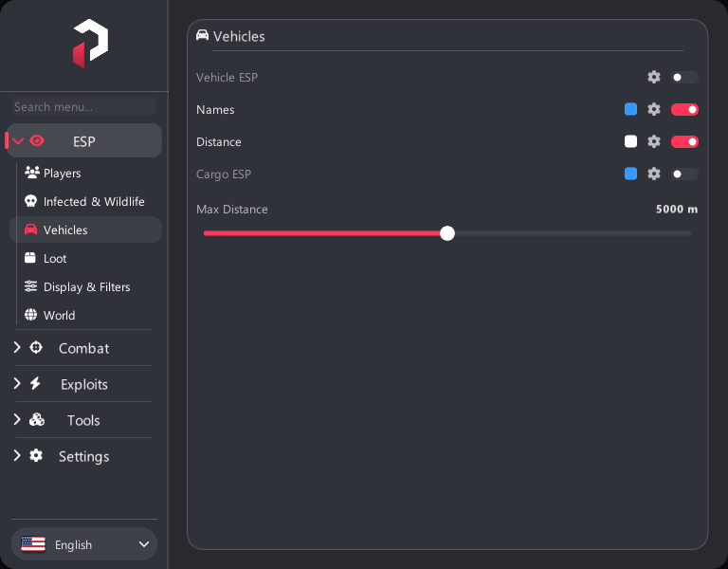
Task: Click the cubes icon beside Tools
Action: pyautogui.click(x=37, y=419)
